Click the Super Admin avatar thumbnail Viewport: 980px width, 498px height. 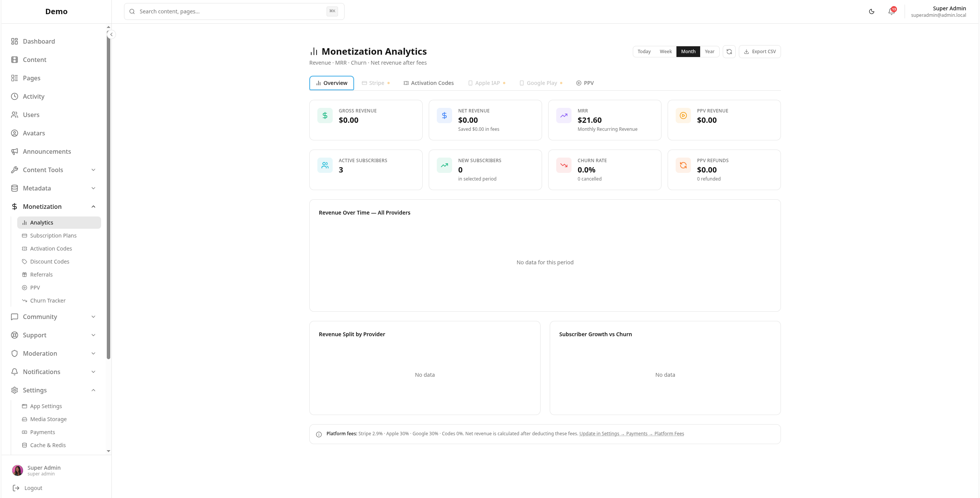(18, 470)
